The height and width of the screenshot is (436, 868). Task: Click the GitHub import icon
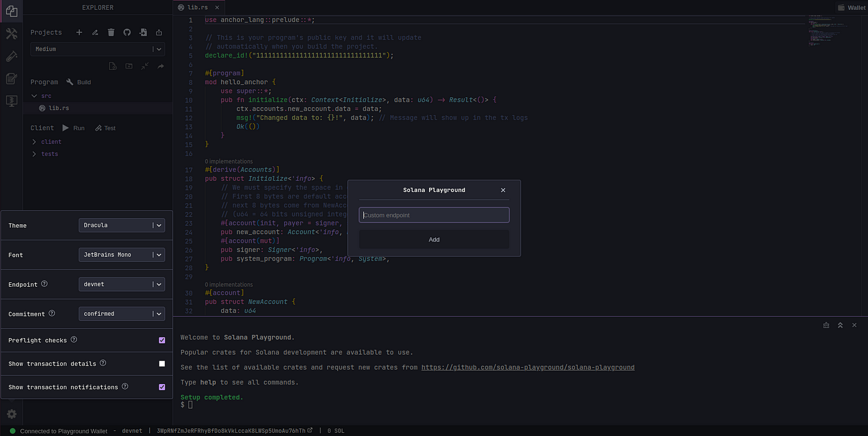coord(127,32)
